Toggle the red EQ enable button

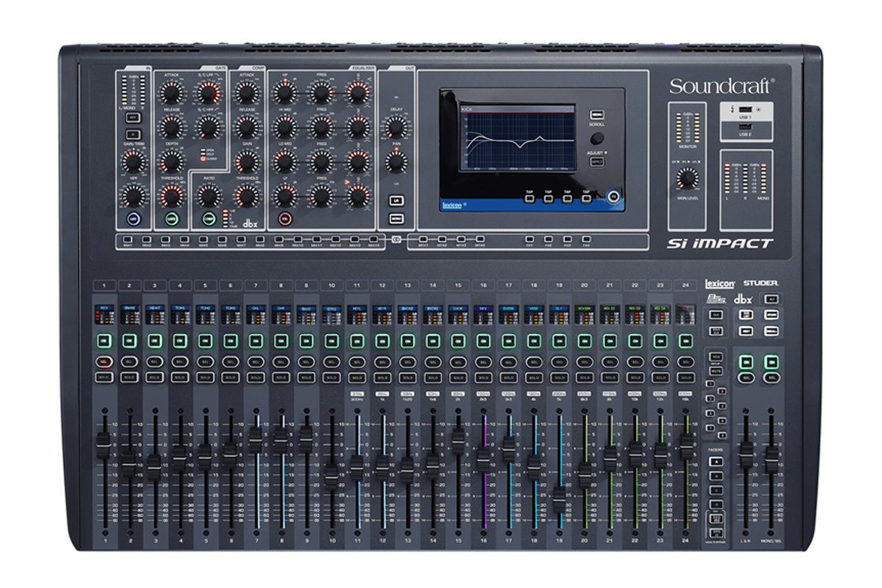click(x=284, y=219)
